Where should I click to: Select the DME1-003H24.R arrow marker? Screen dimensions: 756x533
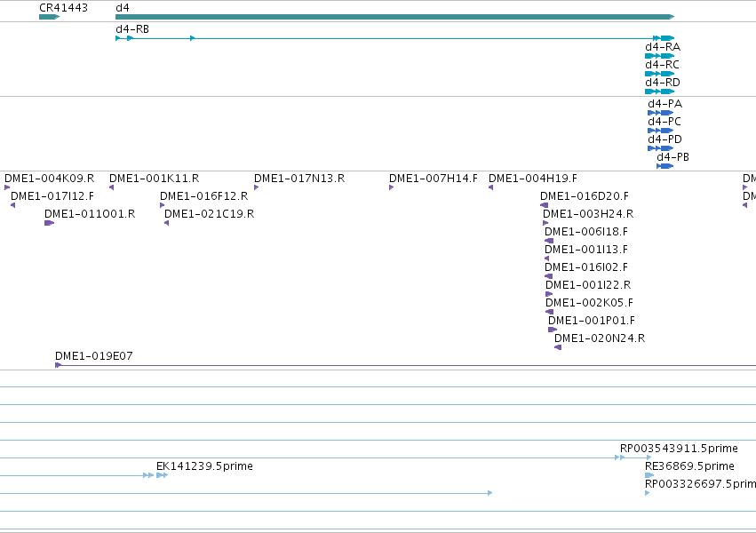545,223
